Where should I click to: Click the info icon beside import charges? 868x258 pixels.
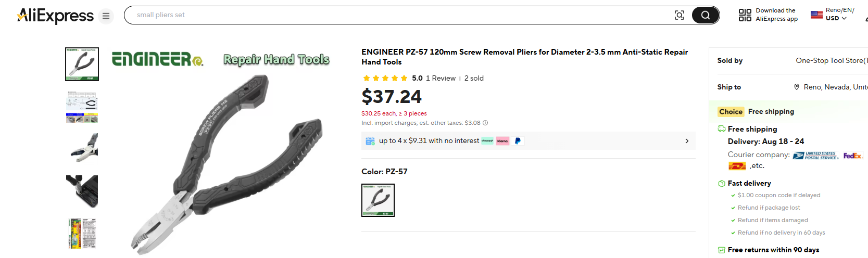point(485,123)
